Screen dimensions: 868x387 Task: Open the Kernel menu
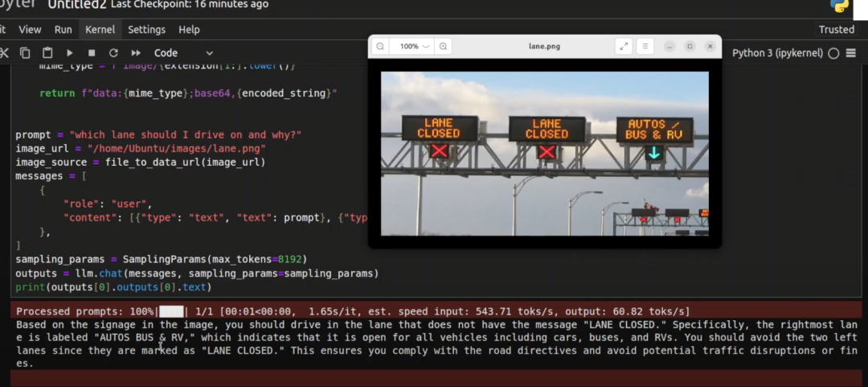(100, 30)
